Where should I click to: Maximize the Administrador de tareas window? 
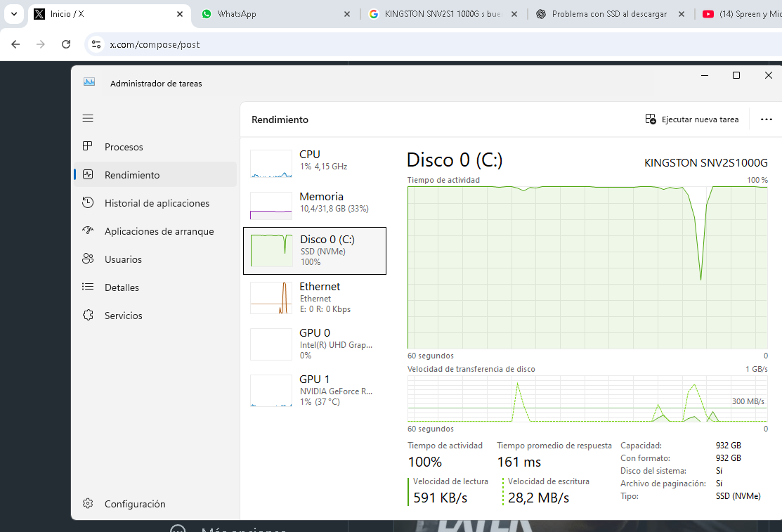tap(736, 75)
